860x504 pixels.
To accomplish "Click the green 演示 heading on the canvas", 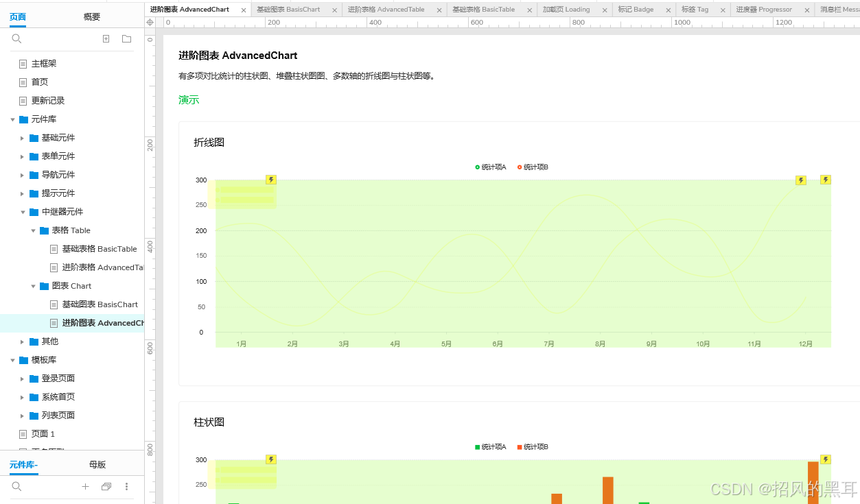I will click(x=189, y=100).
